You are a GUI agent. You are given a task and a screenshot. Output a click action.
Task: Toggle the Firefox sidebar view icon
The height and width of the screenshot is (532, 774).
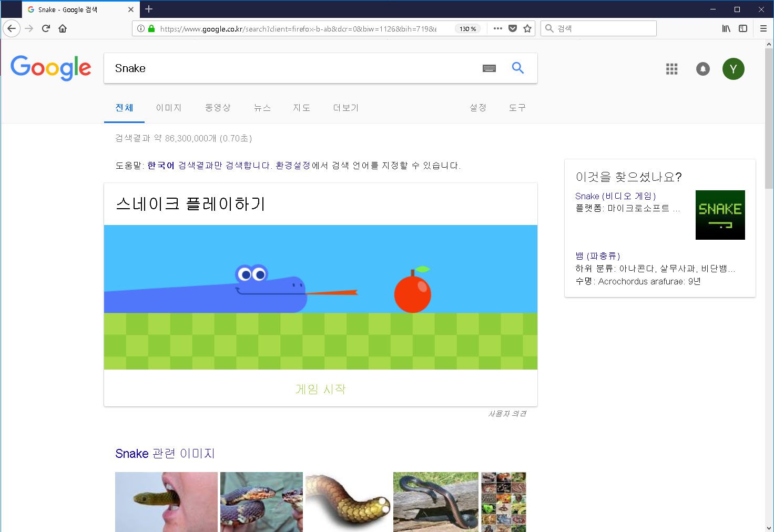point(743,28)
